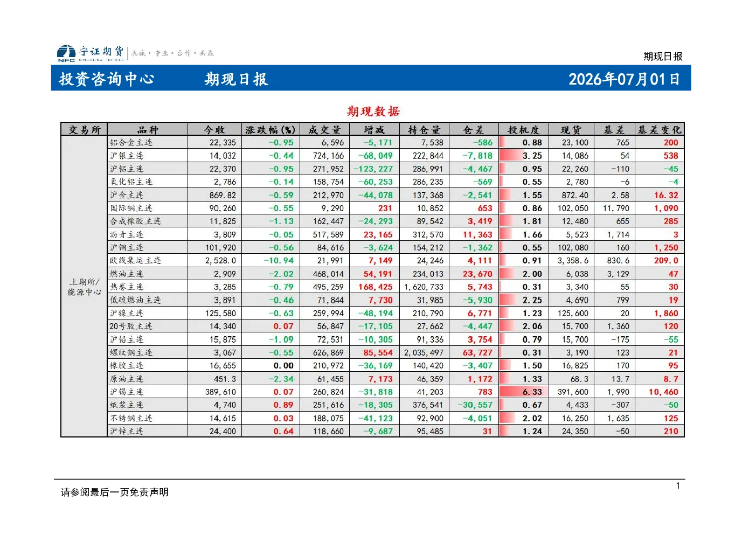Click the 持仓量 column header
The width and height of the screenshot is (756, 535).
pos(424,130)
